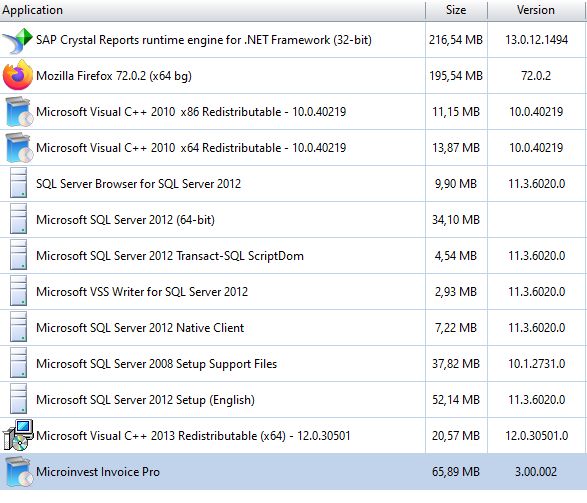Image resolution: width=587 pixels, height=503 pixels.
Task: Click the 11,15 MB size cell
Action: 456,112
